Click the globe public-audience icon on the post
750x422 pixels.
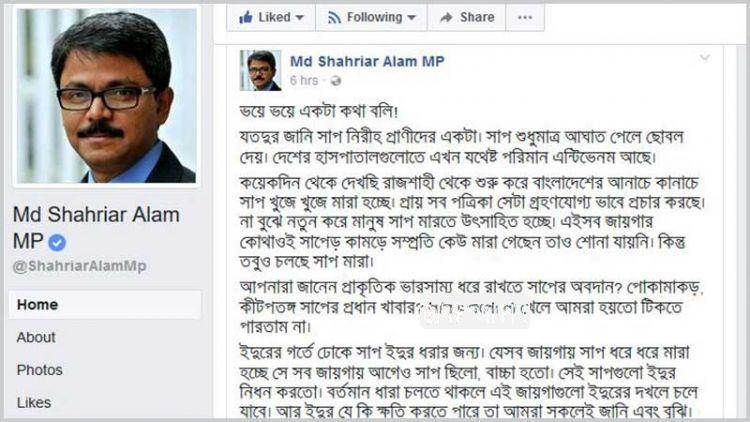336,81
